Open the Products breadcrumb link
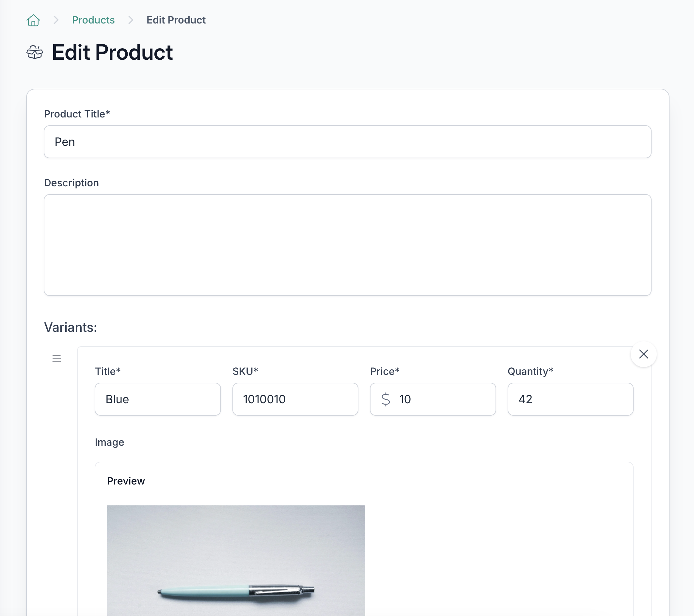The image size is (694, 616). point(93,20)
